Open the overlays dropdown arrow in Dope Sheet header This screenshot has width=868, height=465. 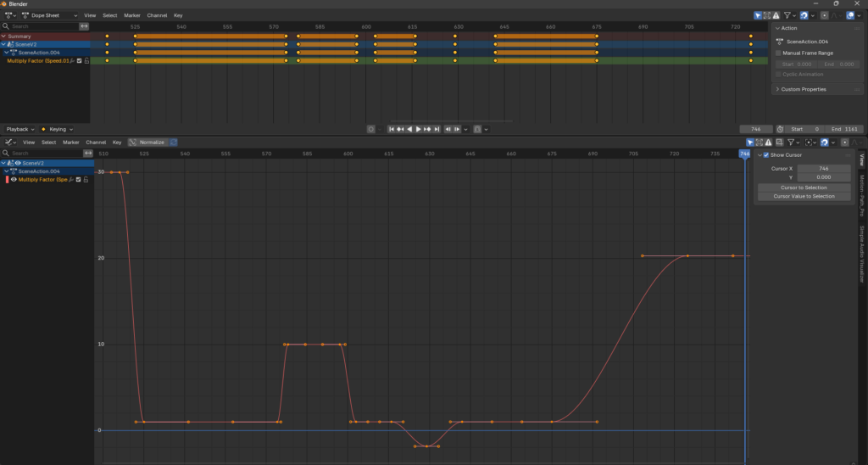pos(860,15)
